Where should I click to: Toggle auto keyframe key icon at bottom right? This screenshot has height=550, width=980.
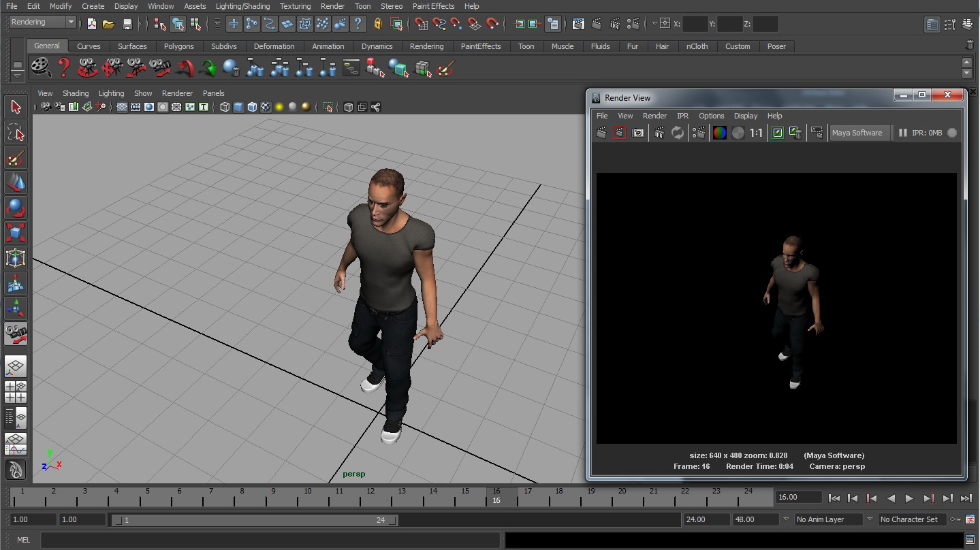[956, 519]
